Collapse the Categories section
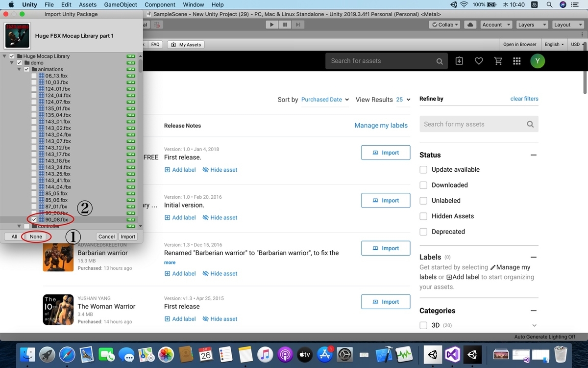 pos(534,311)
